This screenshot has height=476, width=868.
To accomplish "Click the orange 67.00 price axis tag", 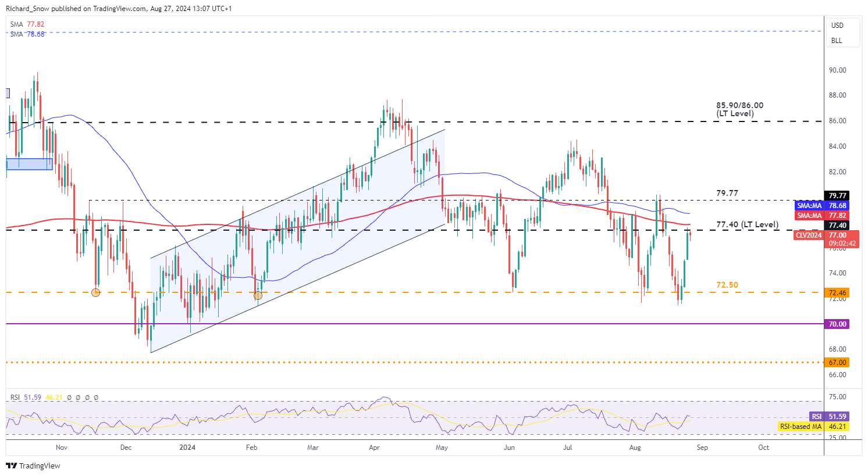I will pyautogui.click(x=837, y=363).
